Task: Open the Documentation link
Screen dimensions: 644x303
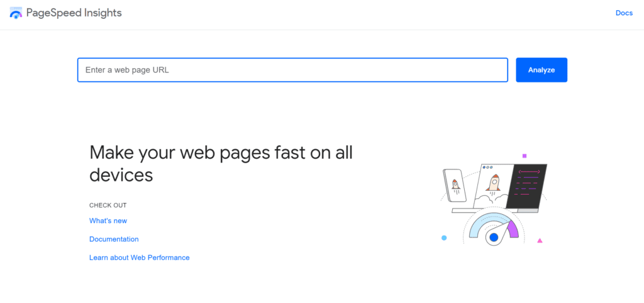Action: point(114,239)
